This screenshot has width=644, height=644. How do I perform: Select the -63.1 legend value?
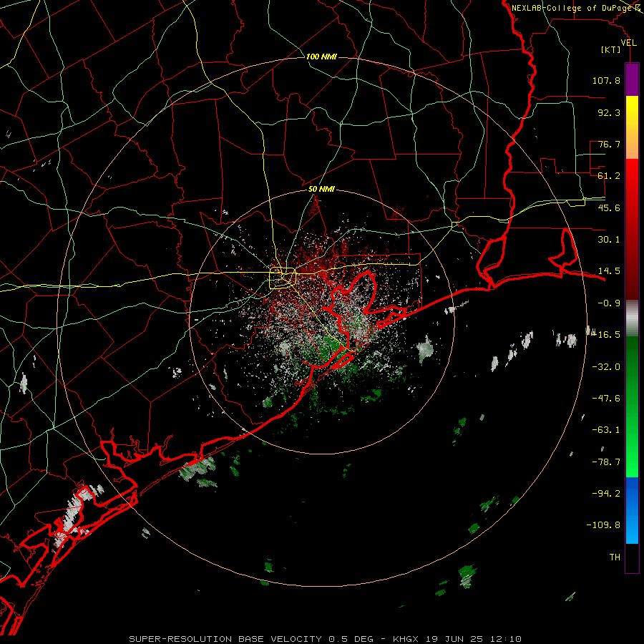point(606,430)
